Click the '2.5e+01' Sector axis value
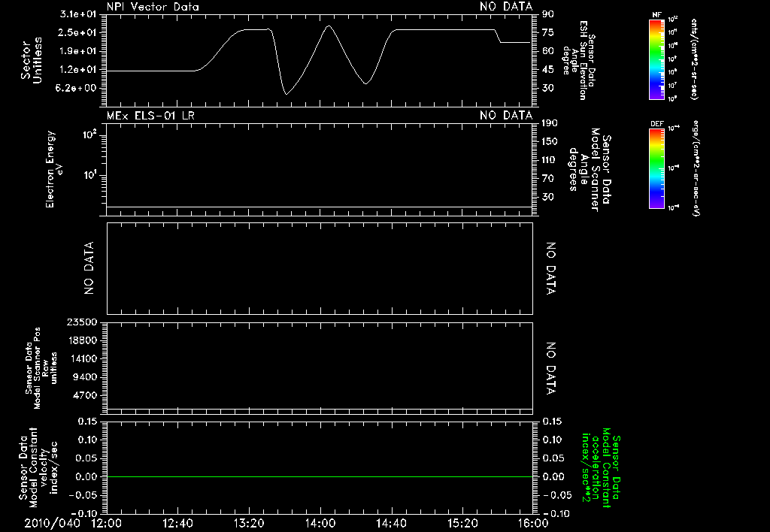770x532 pixels. point(78,32)
